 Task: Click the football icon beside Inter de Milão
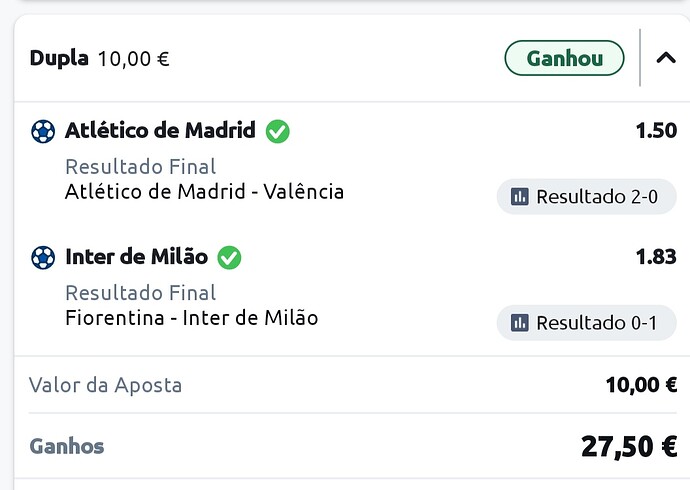[43, 257]
